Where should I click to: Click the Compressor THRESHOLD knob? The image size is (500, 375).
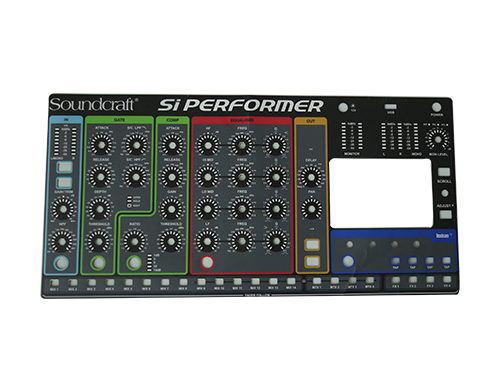click(171, 241)
